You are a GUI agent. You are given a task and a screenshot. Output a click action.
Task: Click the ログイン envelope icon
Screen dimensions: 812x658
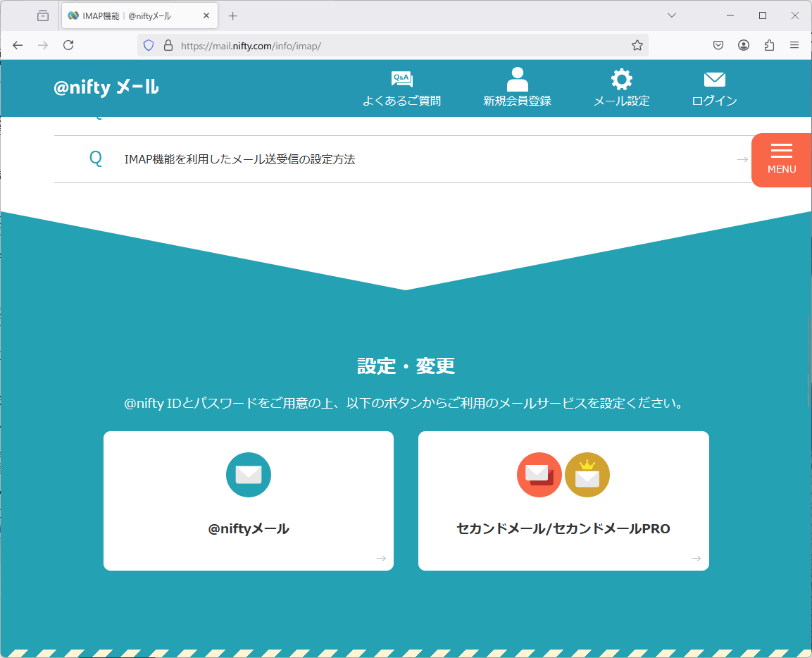coord(714,80)
